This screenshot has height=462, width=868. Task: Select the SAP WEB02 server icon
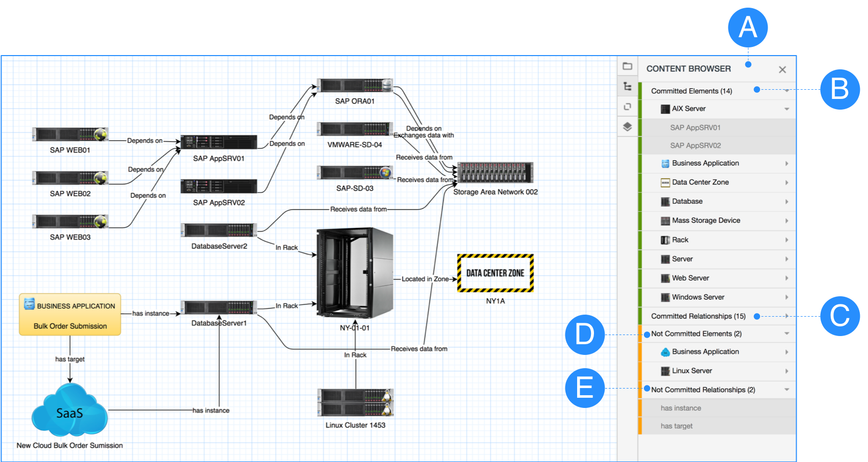coord(70,178)
